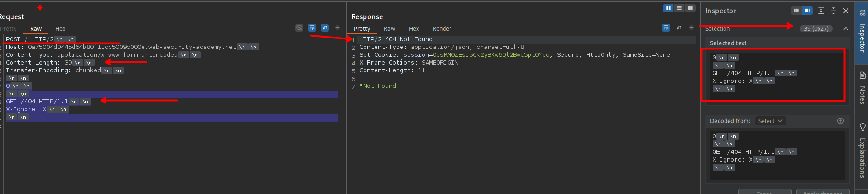Click the request hidden-eye icon
Viewport: 868px width, 194px height.
pyautogui.click(x=299, y=28)
